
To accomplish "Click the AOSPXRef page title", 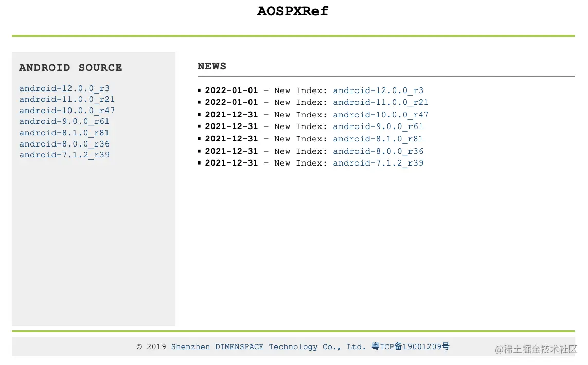I will [x=293, y=11].
